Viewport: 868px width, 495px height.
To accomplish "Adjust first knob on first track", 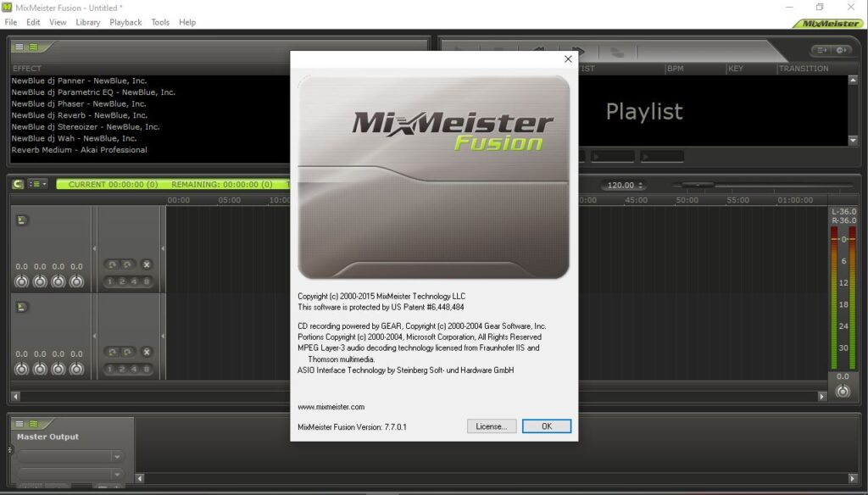I will pos(21,281).
